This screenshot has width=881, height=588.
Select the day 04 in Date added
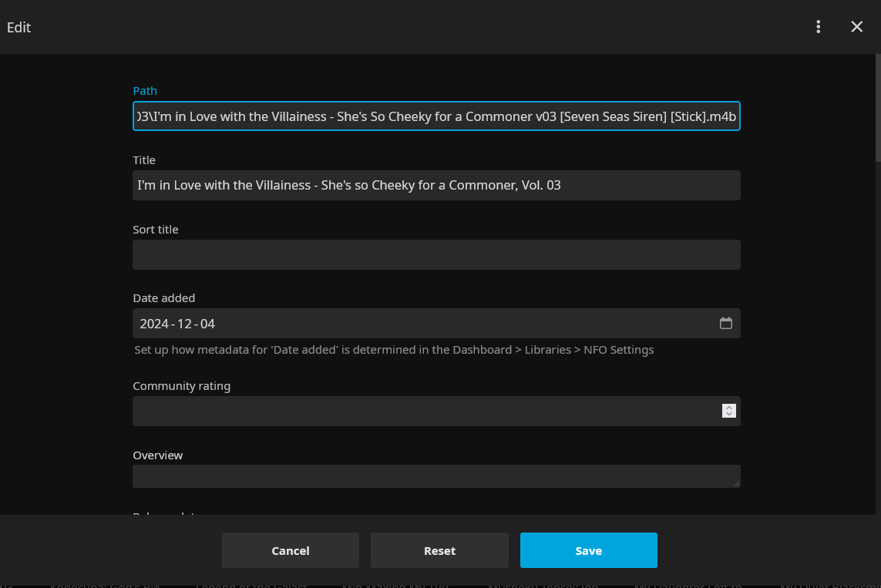[207, 324]
